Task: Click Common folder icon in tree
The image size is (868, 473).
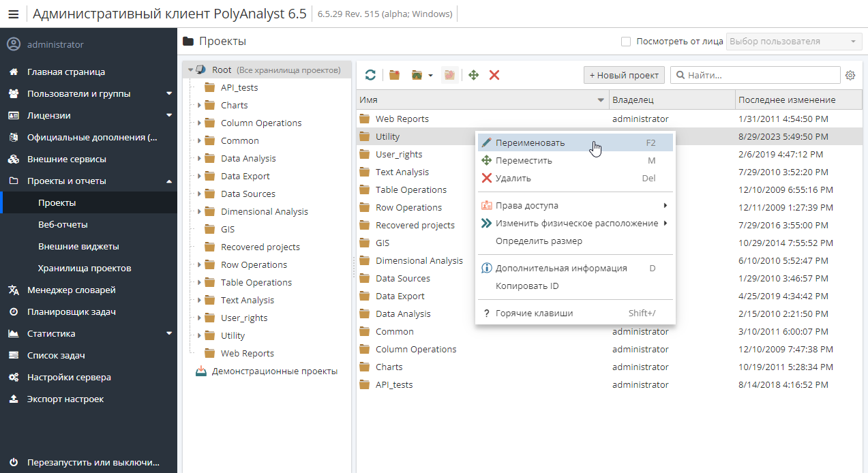Action: [210, 140]
